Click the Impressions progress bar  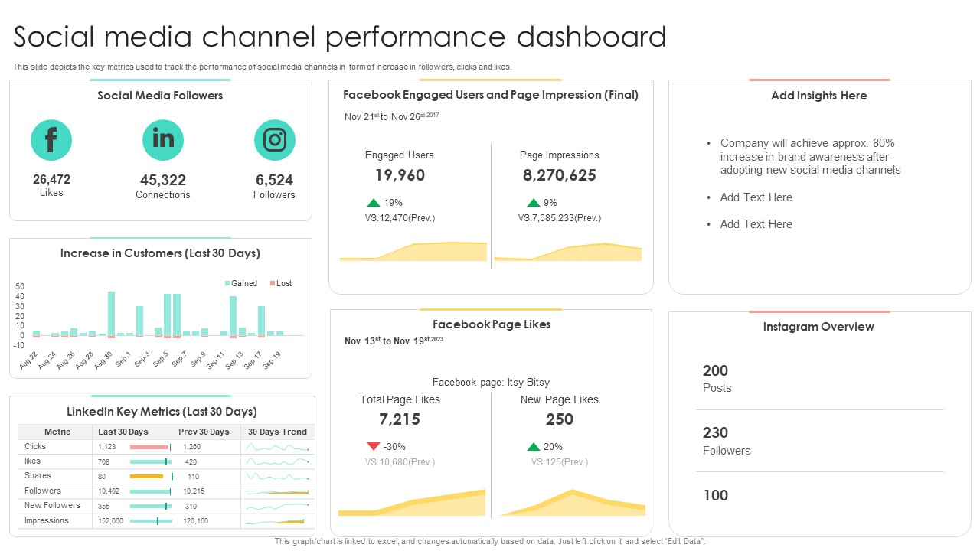pos(151,521)
